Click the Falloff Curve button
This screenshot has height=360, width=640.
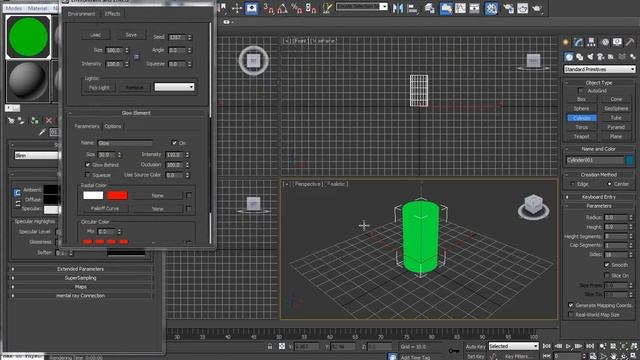(x=105, y=209)
